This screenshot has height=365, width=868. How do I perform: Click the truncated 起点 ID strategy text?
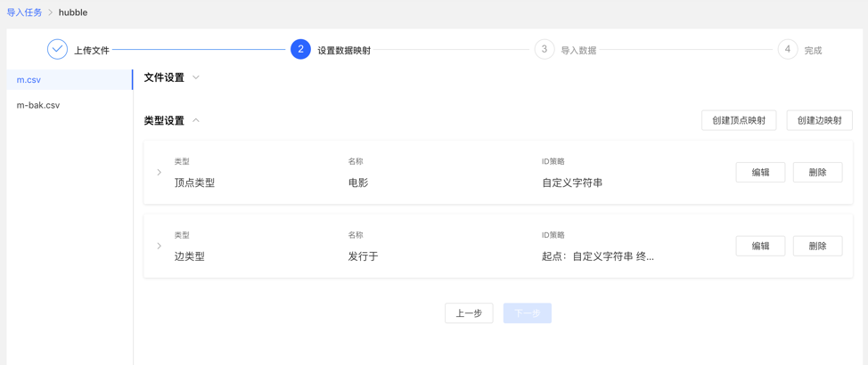[x=597, y=256]
